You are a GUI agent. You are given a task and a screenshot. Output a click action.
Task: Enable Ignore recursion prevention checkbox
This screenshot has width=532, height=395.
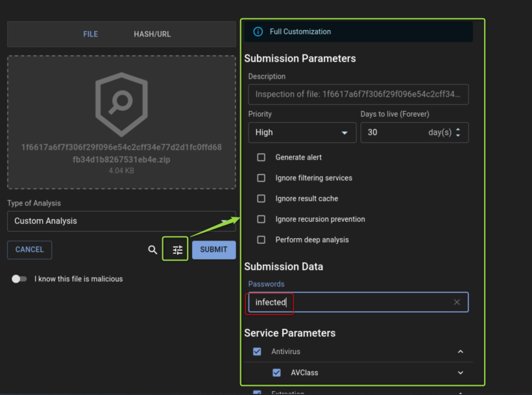(x=261, y=219)
